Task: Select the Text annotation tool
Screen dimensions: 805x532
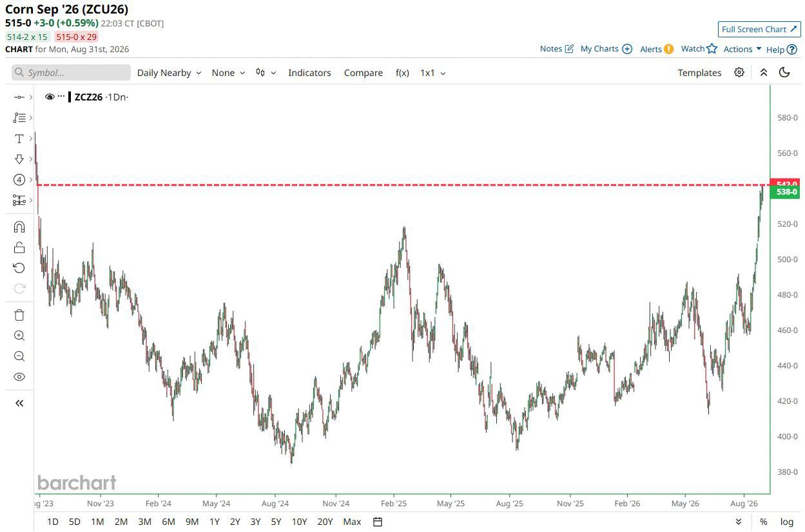Action: coord(19,138)
